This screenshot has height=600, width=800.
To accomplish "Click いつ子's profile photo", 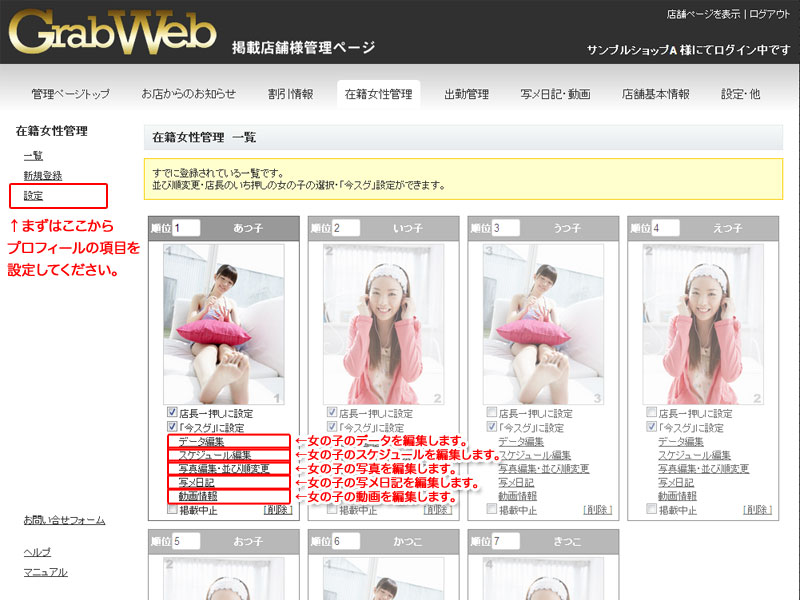I will coord(384,324).
